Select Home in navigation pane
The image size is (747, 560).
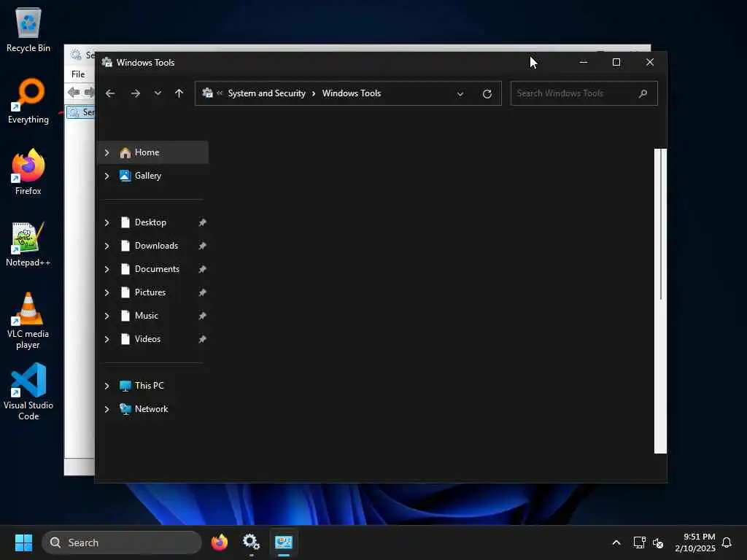coord(153,152)
